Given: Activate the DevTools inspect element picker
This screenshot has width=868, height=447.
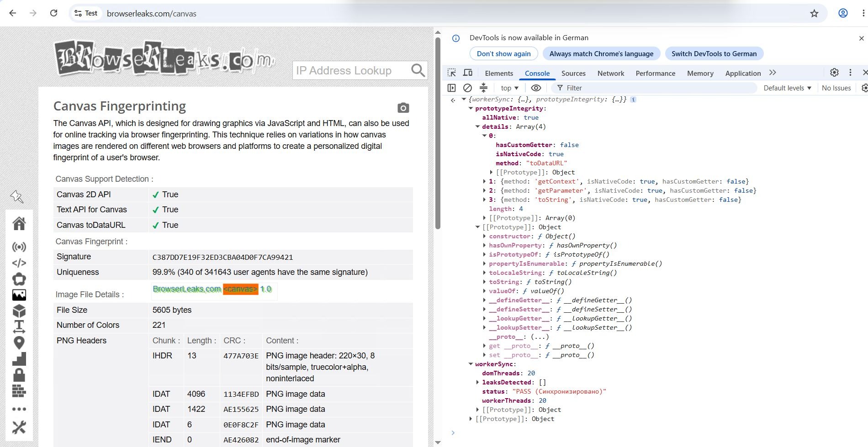Looking at the screenshot, I should [x=452, y=73].
